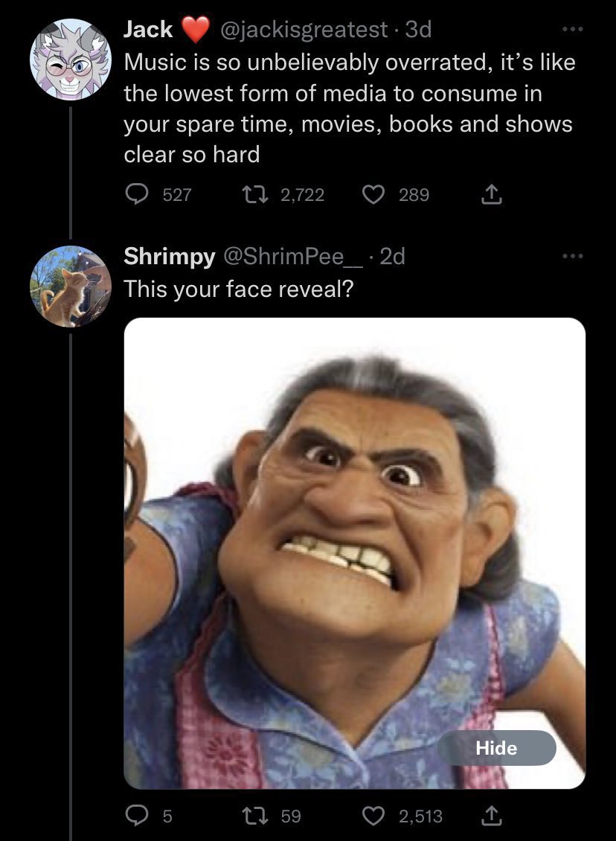
Task: Reply to Shrimpy's tweet with 5 replies
Action: click(138, 816)
